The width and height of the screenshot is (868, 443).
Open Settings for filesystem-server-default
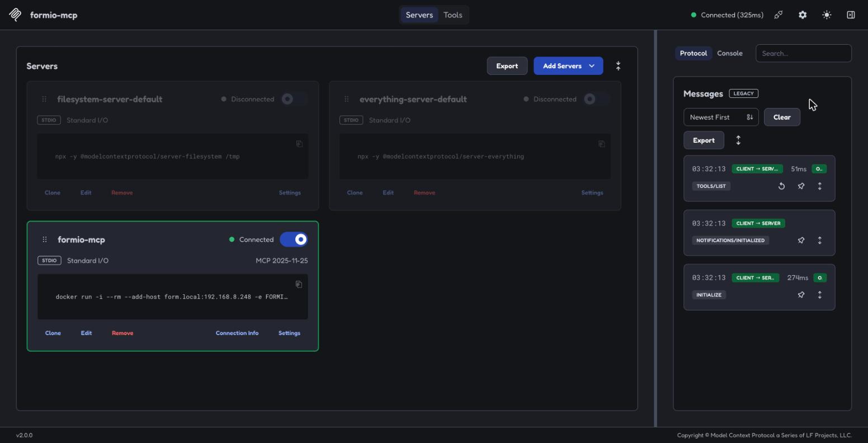pos(290,192)
